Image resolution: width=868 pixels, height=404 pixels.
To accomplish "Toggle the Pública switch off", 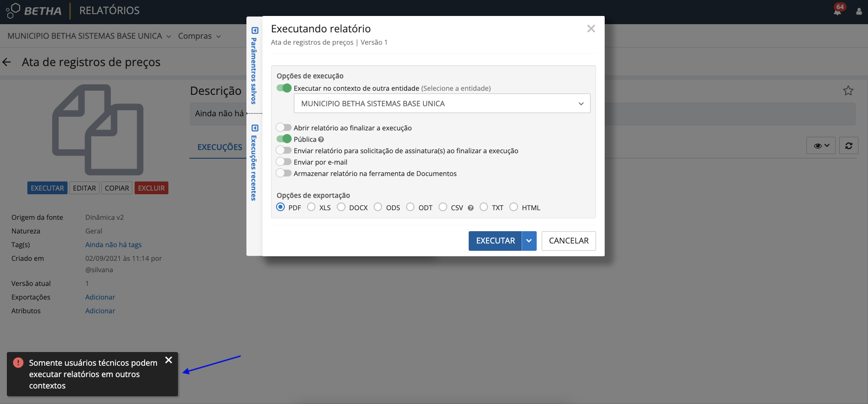I will tap(284, 139).
